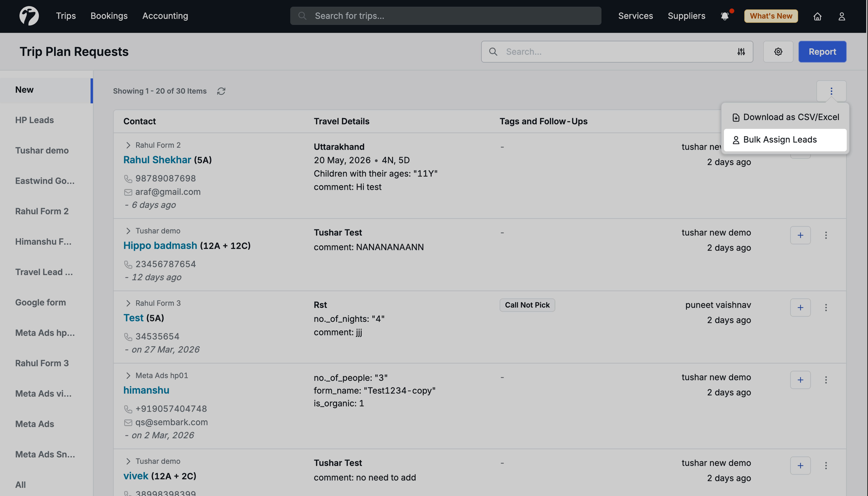Open more options for vivek row
This screenshot has width=868, height=496.
826,465
